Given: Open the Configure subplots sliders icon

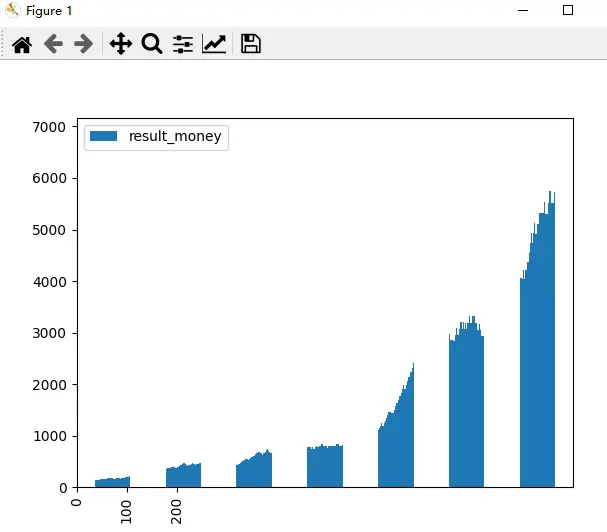Looking at the screenshot, I should (x=183, y=44).
